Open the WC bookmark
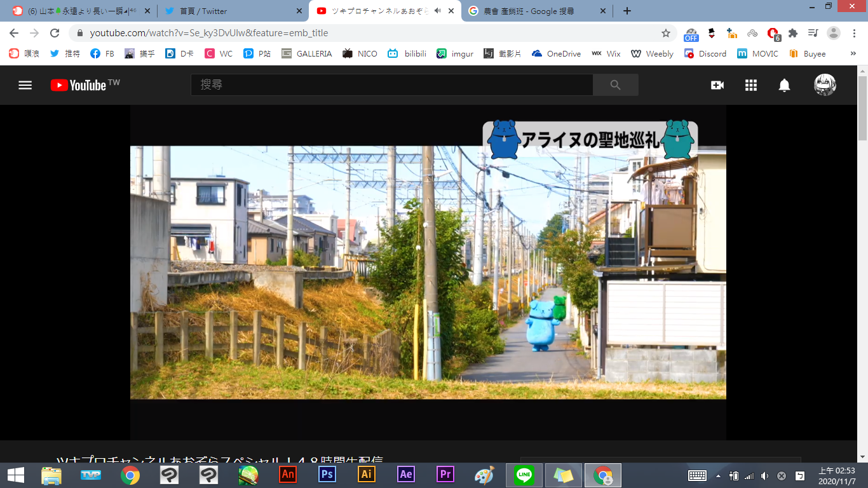 219,54
